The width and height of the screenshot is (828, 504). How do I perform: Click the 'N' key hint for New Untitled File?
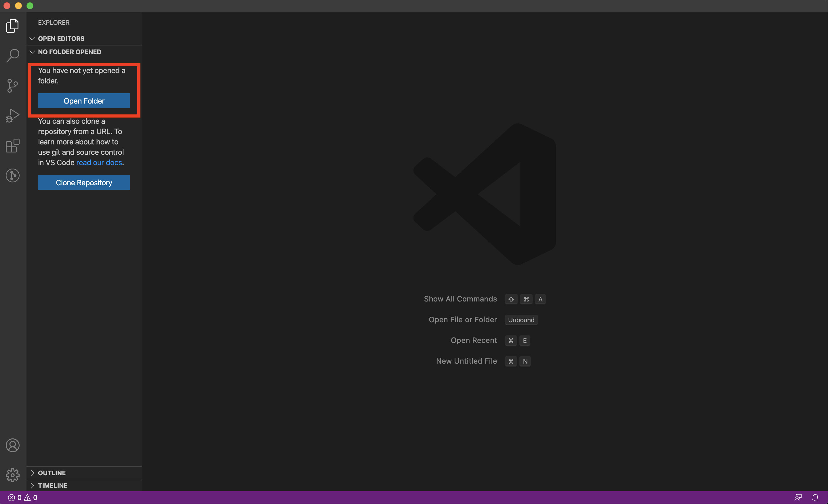coord(525,361)
